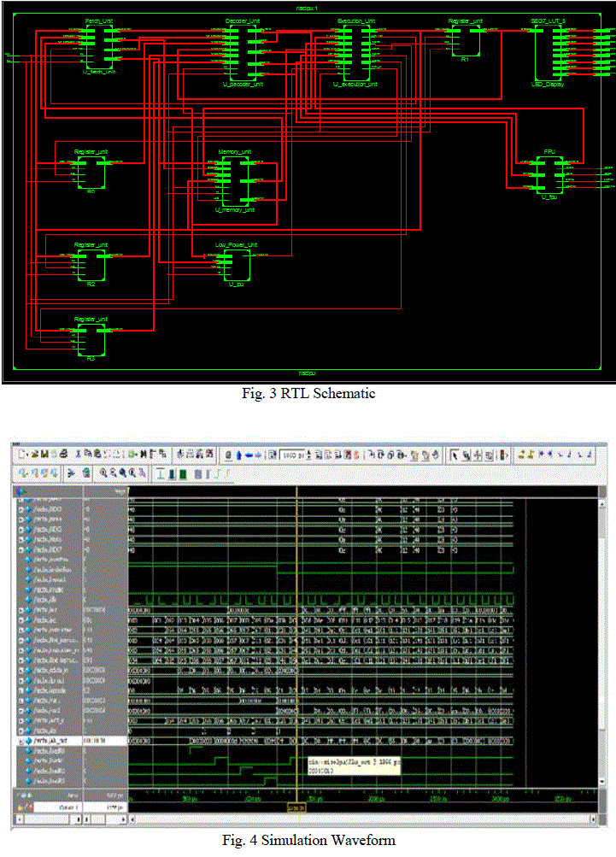Click the Print icon in the toolbar
Image resolution: width=616 pixels, height=857 pixels.
click(62, 455)
